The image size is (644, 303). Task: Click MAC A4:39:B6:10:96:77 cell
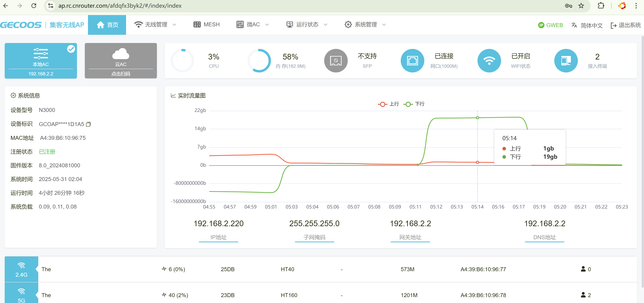pyautogui.click(x=483, y=269)
